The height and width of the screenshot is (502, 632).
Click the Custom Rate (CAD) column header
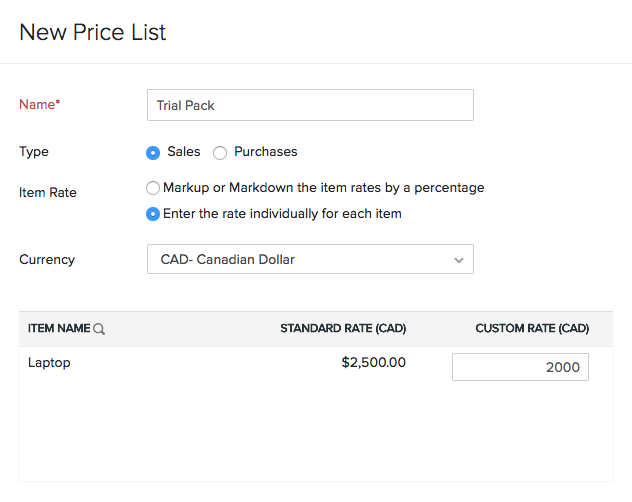tap(532, 328)
